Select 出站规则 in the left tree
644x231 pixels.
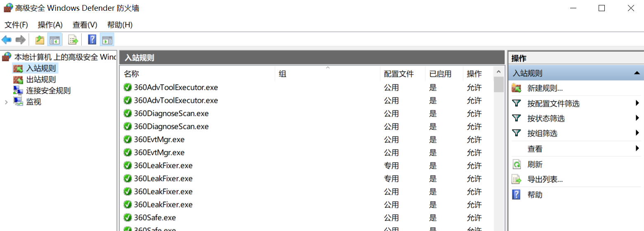click(x=41, y=79)
